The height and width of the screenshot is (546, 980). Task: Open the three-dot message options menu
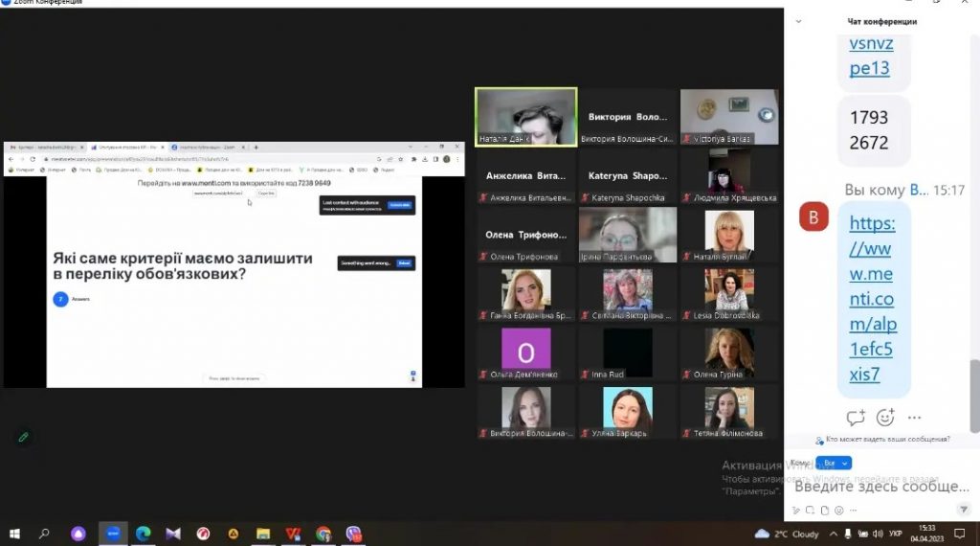[x=914, y=418]
